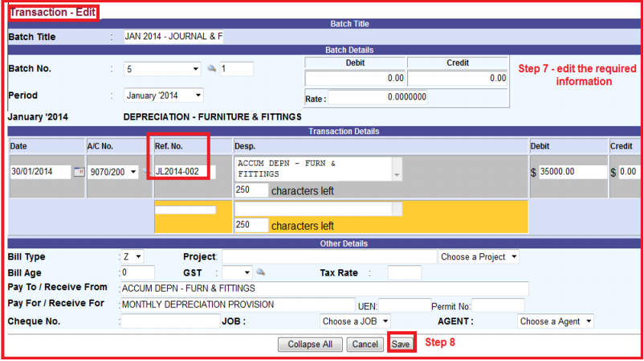This screenshot has height=361, width=644.
Task: Open the calendar picker next to the date
Action: click(79, 172)
